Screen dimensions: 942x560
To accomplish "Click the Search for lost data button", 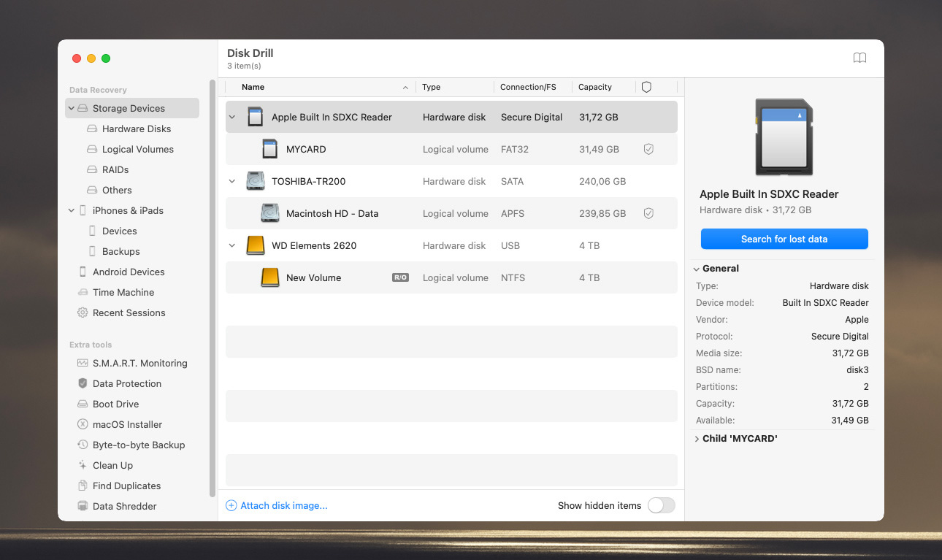I will [x=784, y=239].
